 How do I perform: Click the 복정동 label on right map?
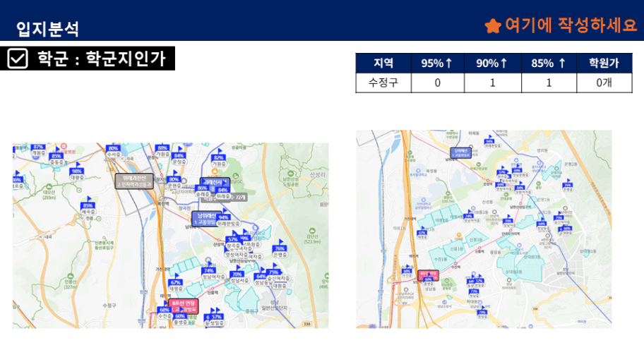431,171
